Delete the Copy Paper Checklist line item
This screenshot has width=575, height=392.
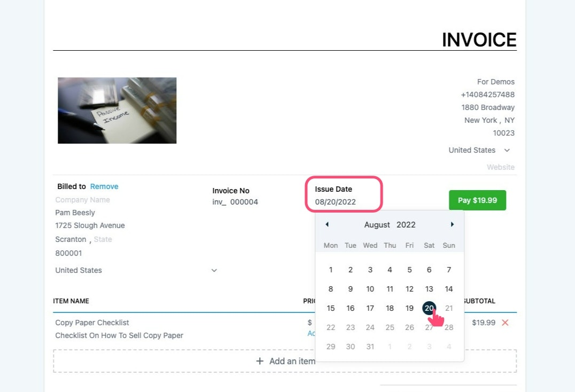tap(505, 323)
